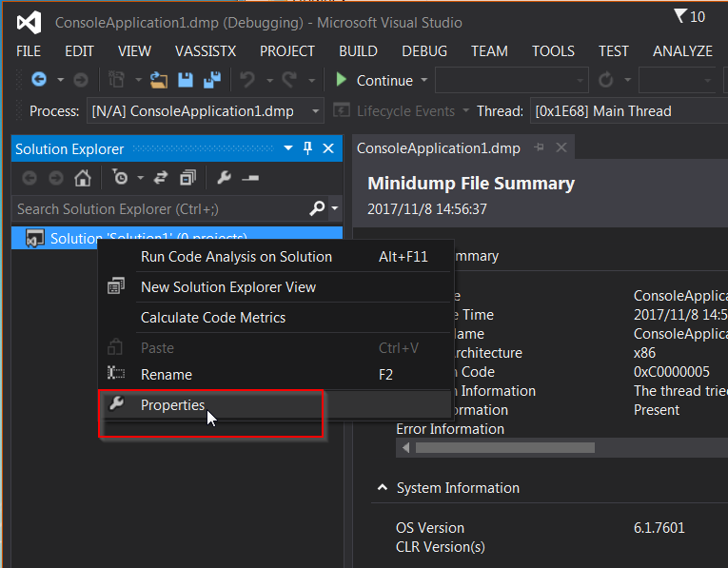The height and width of the screenshot is (568, 728).
Task: Choose Rename in context menu
Action: [x=276, y=375]
